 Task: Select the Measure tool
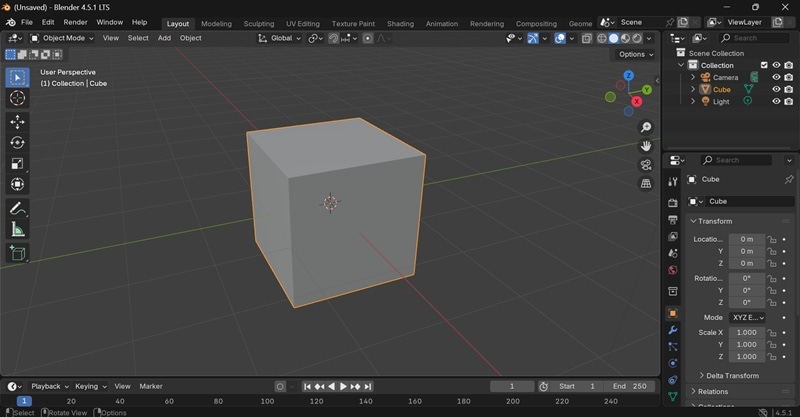pyautogui.click(x=17, y=229)
